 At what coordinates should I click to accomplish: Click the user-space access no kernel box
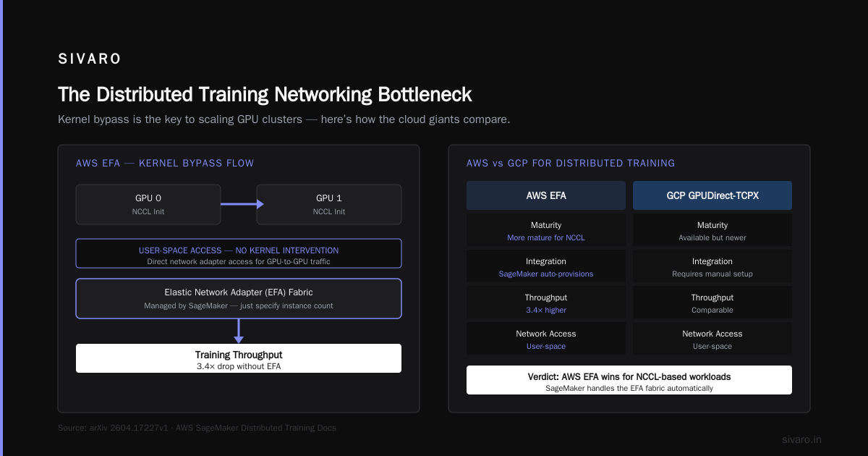point(239,253)
